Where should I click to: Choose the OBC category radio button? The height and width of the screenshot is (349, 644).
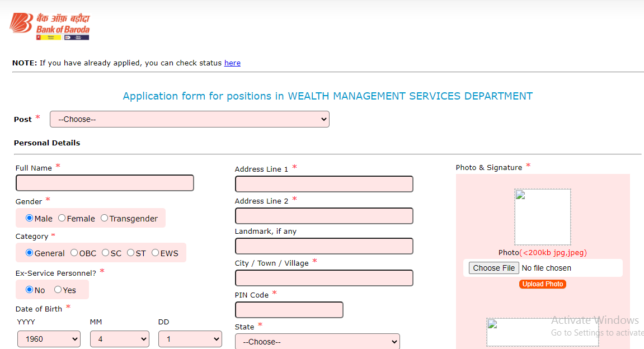tap(74, 253)
